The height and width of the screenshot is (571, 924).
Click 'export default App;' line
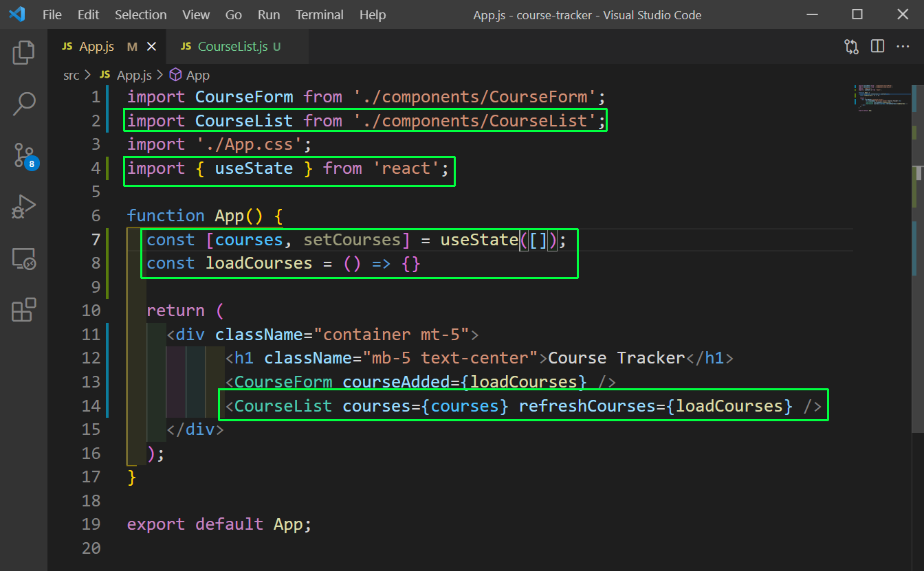[x=219, y=524]
